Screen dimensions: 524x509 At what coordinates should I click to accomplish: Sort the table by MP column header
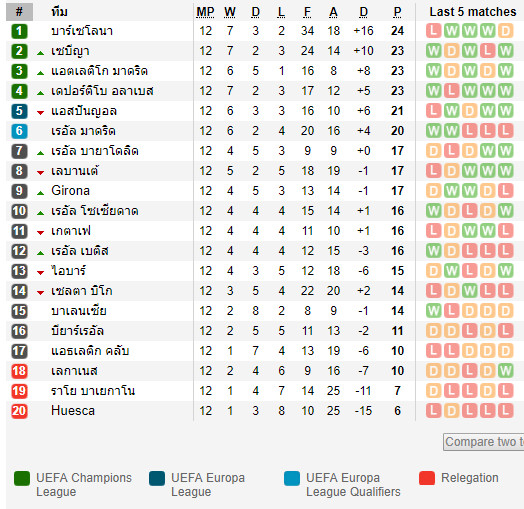pos(205,12)
